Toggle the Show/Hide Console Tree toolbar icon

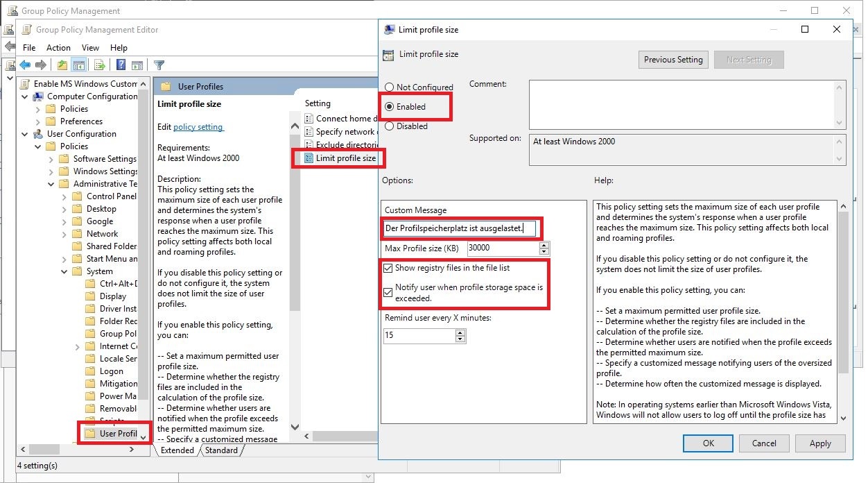pos(79,65)
